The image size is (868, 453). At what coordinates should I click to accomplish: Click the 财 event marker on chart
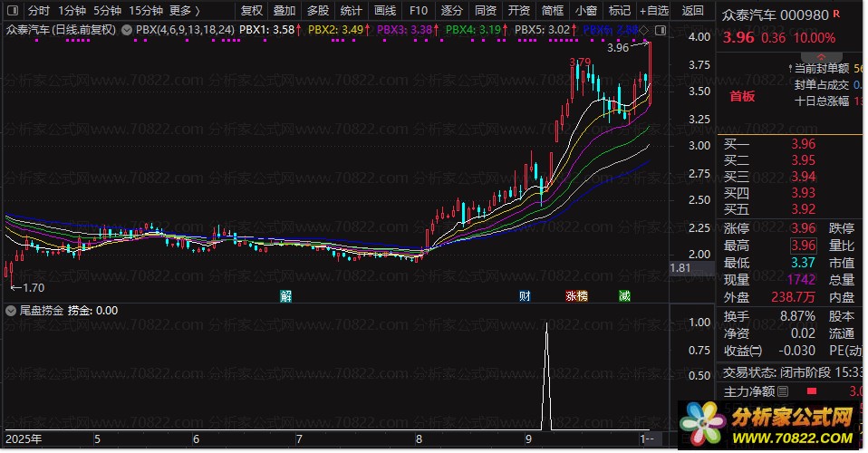525,296
